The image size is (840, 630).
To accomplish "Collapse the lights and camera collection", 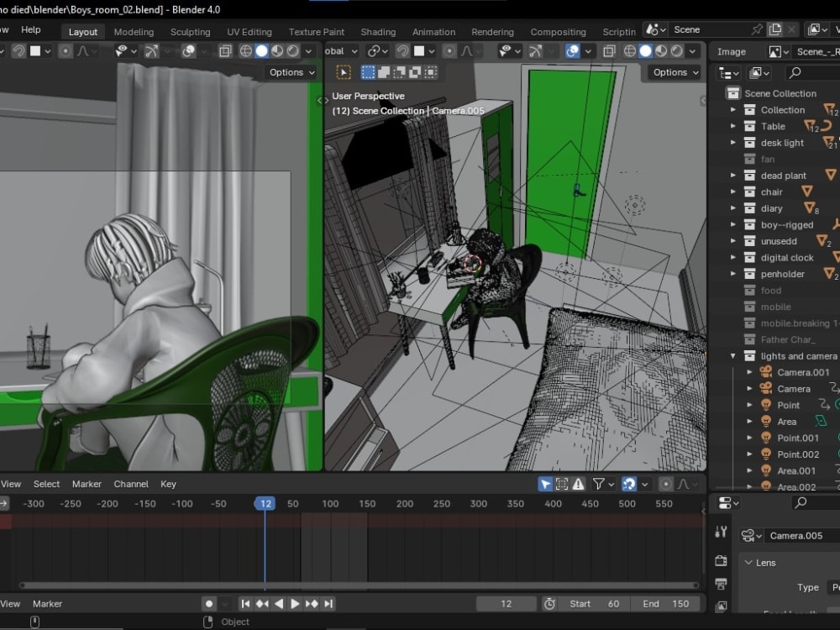I will pos(732,356).
